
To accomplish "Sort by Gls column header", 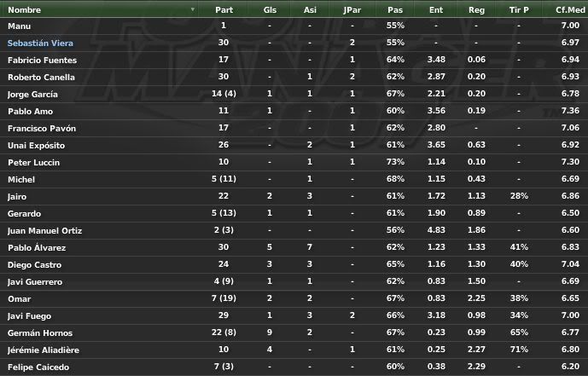I will (270, 9).
